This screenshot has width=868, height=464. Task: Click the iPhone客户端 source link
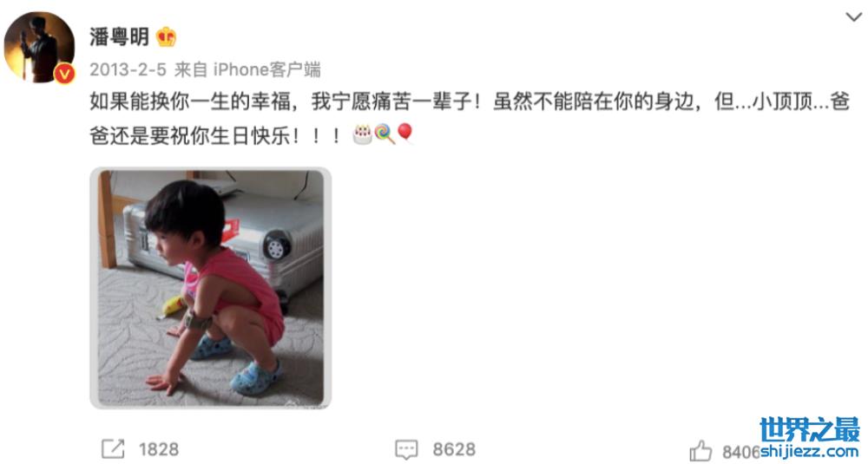(x=266, y=69)
